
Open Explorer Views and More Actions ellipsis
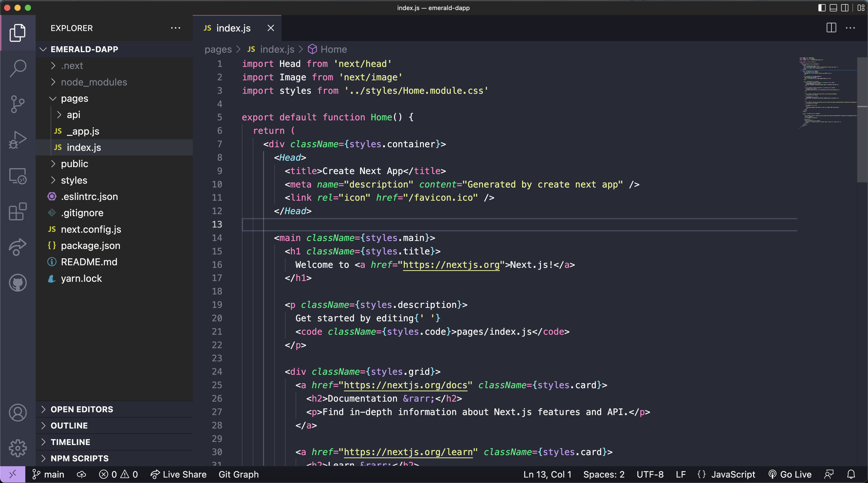point(176,28)
